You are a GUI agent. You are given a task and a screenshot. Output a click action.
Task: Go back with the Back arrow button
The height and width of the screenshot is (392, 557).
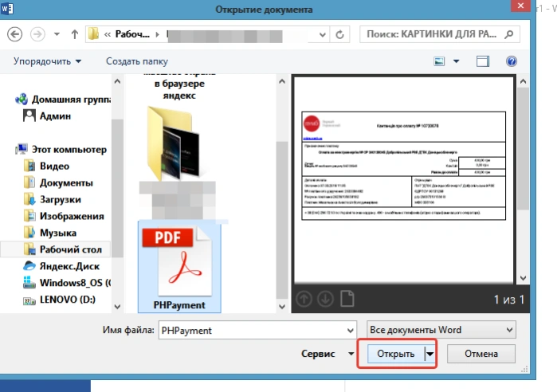tap(14, 34)
